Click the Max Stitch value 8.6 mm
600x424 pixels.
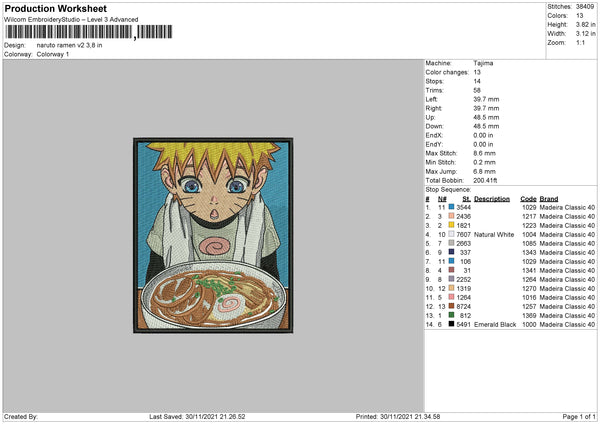coord(484,153)
